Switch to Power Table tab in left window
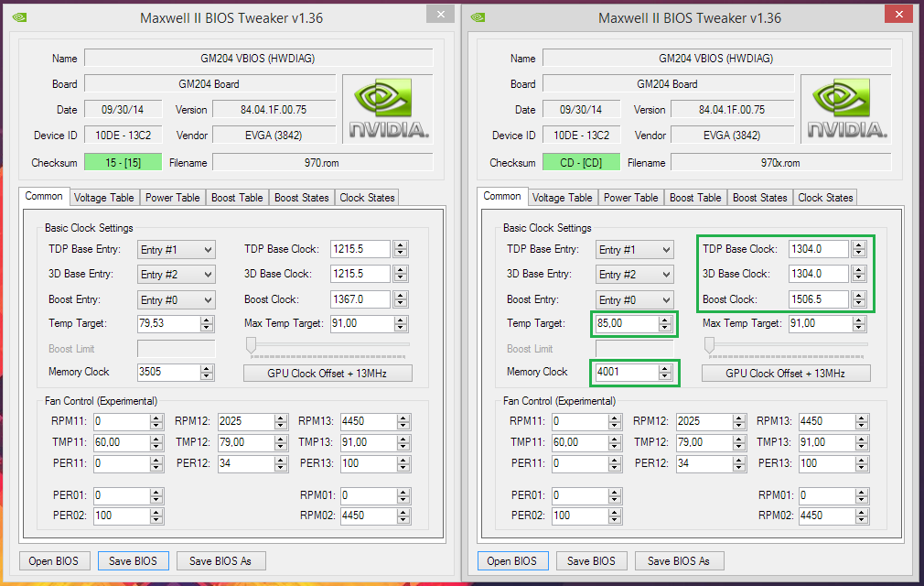The height and width of the screenshot is (586, 924). [x=173, y=198]
